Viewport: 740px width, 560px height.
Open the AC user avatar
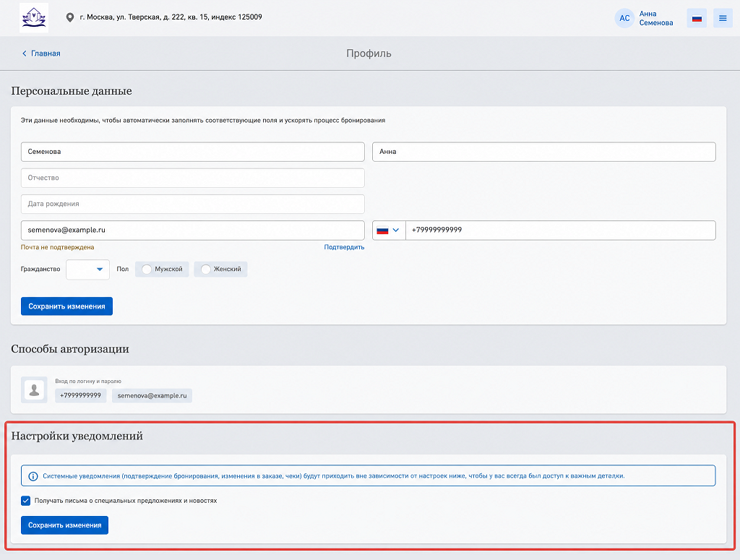coord(624,18)
